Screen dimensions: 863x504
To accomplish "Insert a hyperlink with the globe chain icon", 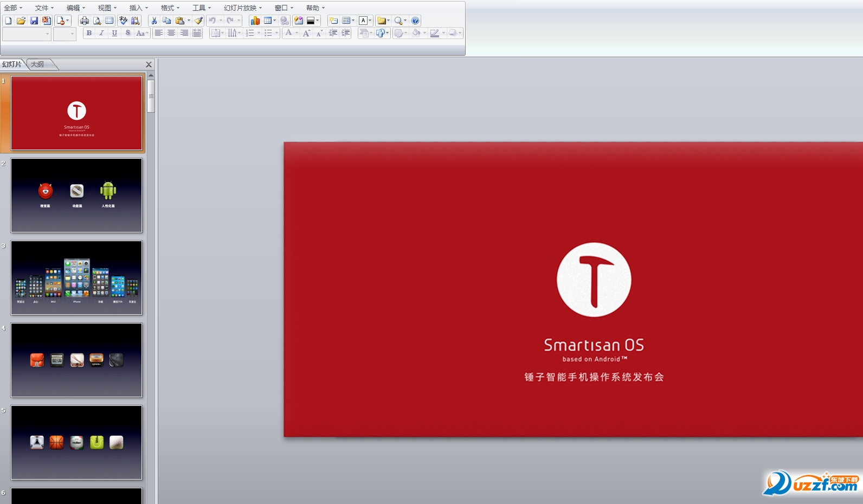I will (285, 21).
